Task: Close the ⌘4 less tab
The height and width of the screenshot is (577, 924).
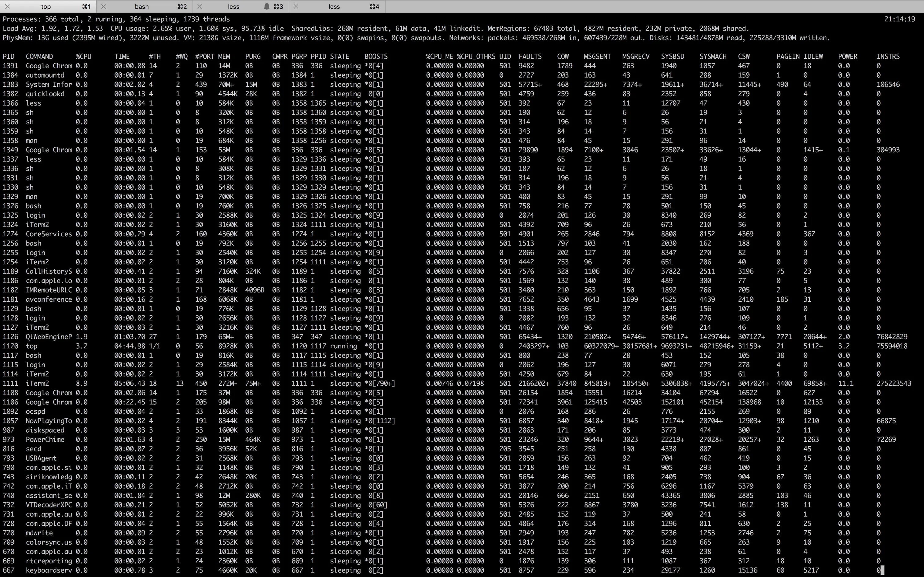Action: click(296, 6)
